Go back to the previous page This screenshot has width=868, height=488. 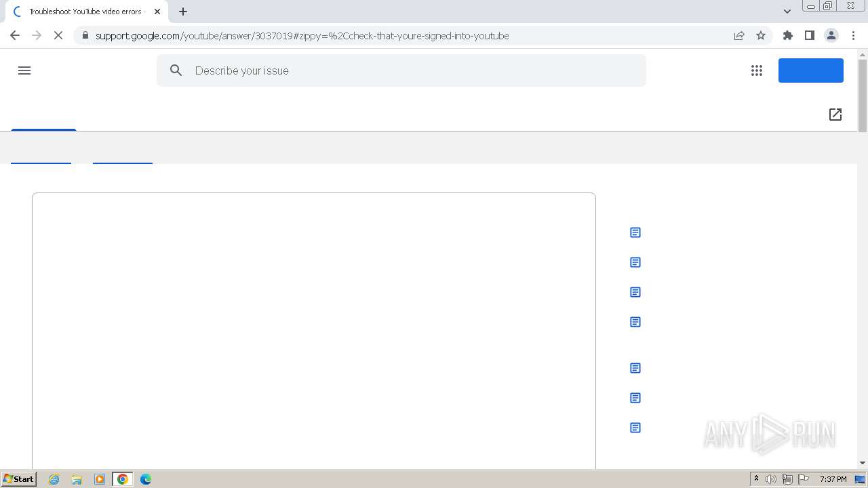click(x=15, y=35)
